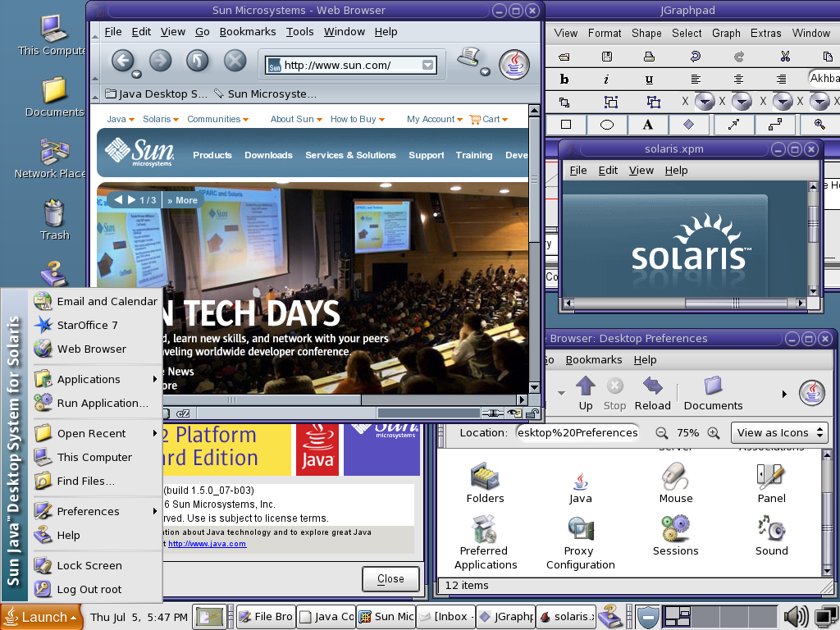Click the browser forward arrow button
840x630 pixels.
[x=160, y=60]
